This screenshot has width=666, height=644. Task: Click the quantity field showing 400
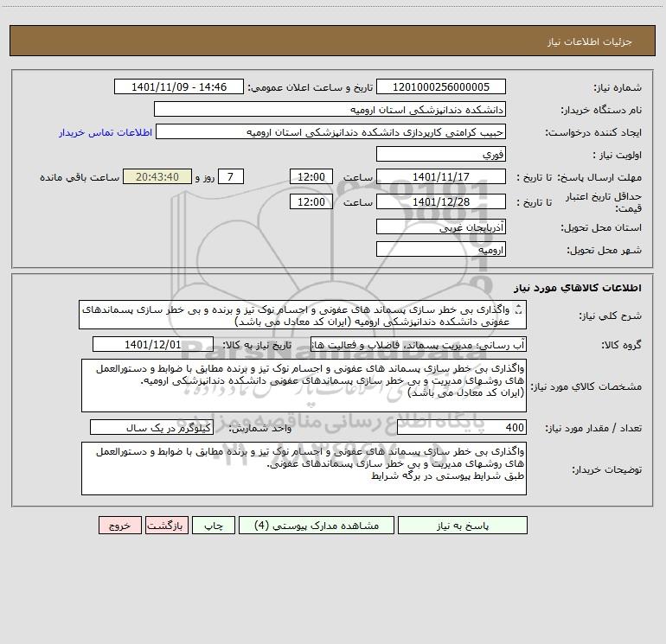pyautogui.click(x=462, y=428)
